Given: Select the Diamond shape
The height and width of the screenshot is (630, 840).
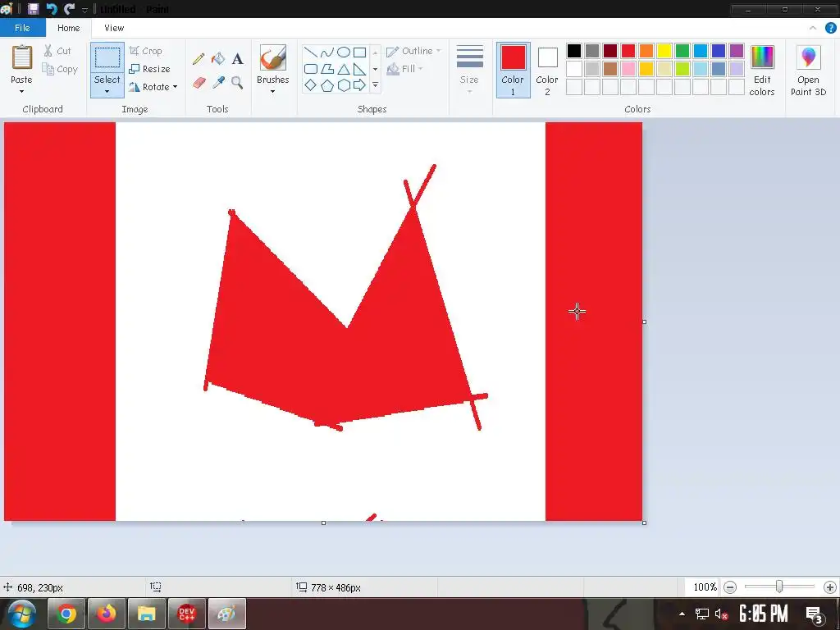Looking at the screenshot, I should coord(311,85).
